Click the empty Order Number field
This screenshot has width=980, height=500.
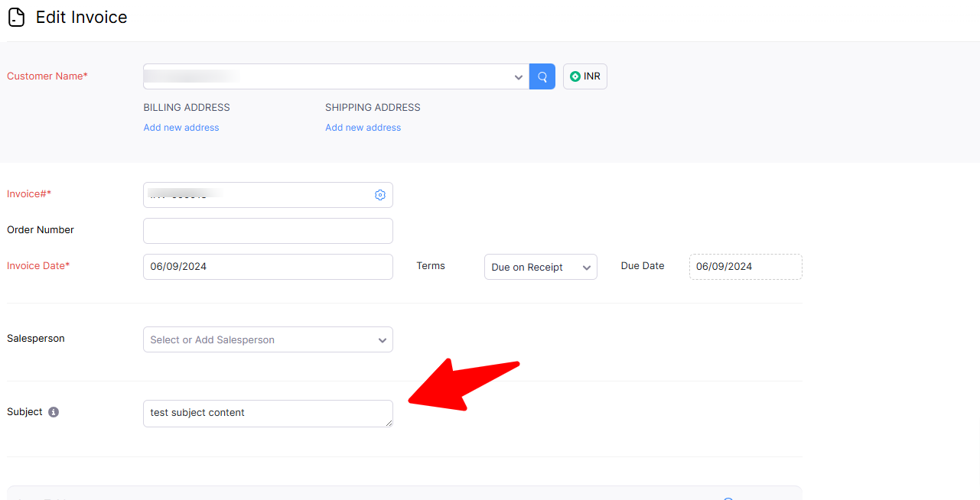(x=268, y=231)
